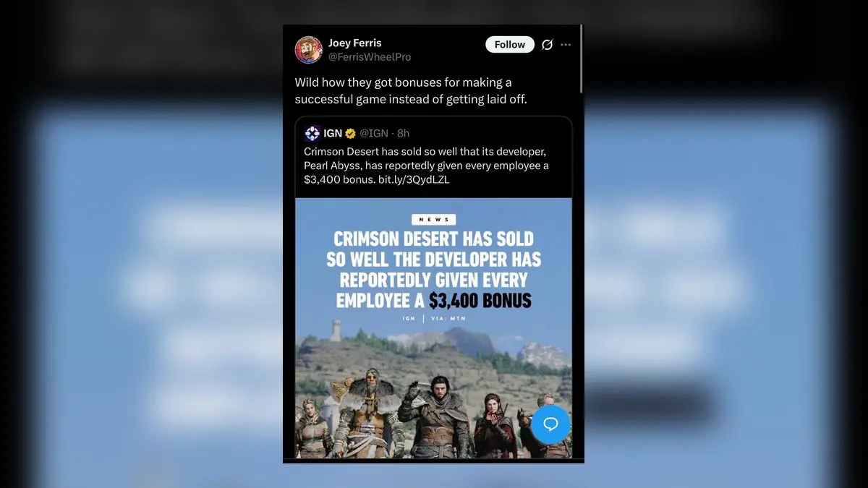Image resolution: width=868 pixels, height=488 pixels.
Task: Click the $3,400 BONUS headline text
Action: 480,300
